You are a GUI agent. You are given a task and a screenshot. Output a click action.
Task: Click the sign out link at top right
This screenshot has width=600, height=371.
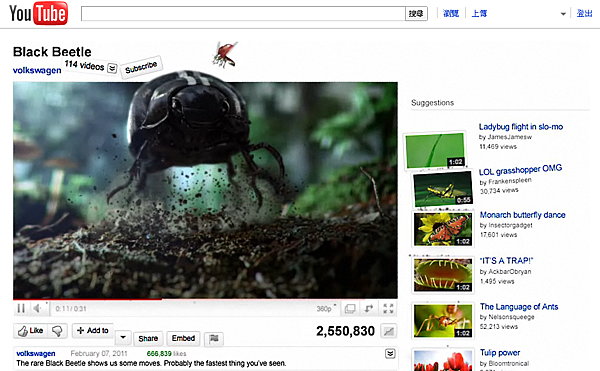(584, 13)
